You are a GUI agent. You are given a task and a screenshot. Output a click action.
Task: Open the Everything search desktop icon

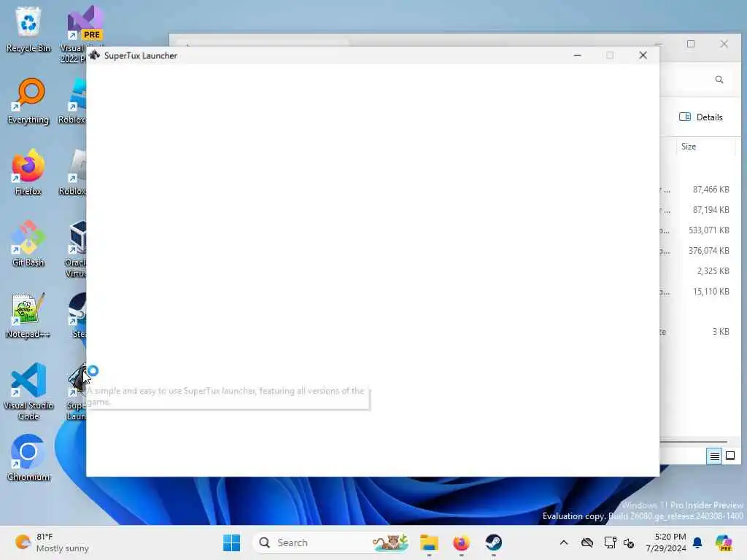tap(28, 101)
